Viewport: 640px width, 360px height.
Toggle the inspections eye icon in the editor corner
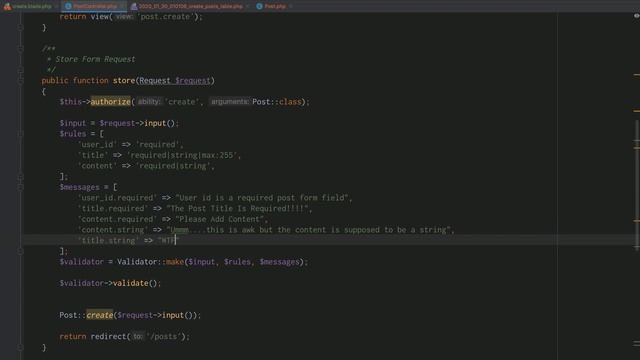click(x=636, y=16)
